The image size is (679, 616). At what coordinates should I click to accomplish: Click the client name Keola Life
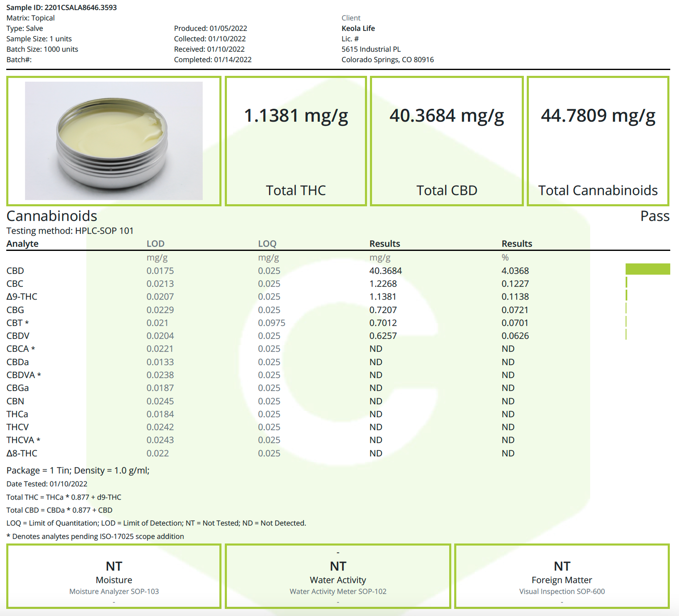tap(358, 28)
